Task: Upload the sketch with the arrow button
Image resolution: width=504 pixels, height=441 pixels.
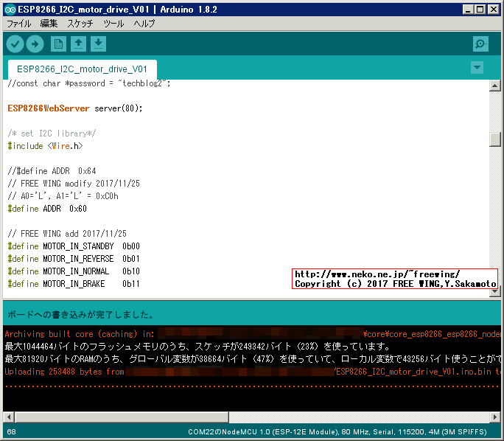Action: click(x=35, y=44)
